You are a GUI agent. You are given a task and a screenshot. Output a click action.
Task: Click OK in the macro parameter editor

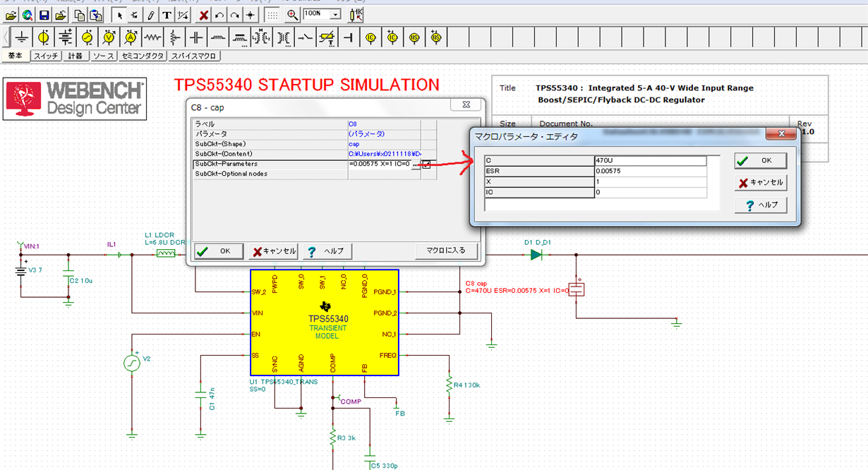tap(759, 160)
